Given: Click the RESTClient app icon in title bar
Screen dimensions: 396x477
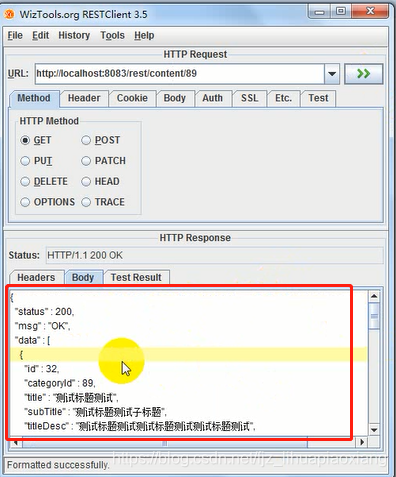Looking at the screenshot, I should tap(9, 14).
